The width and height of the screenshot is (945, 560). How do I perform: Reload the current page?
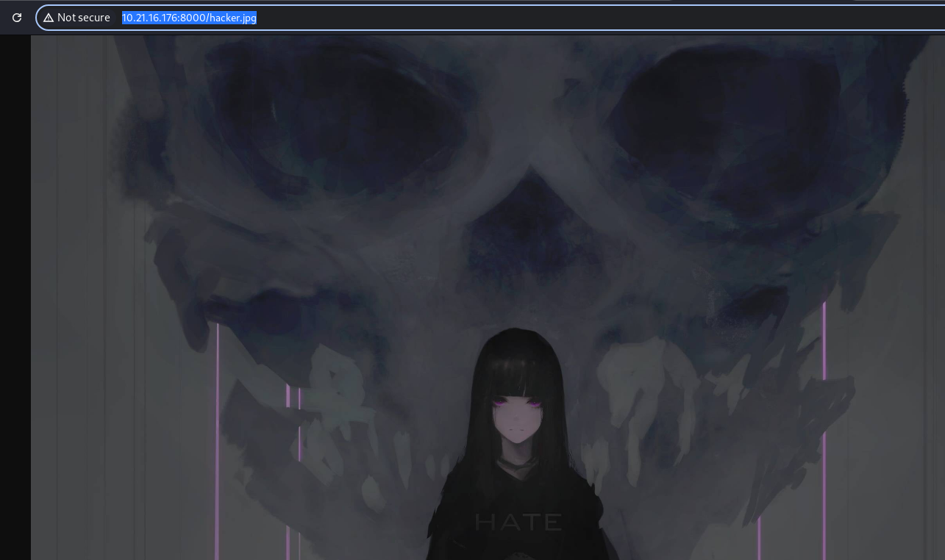(x=17, y=18)
